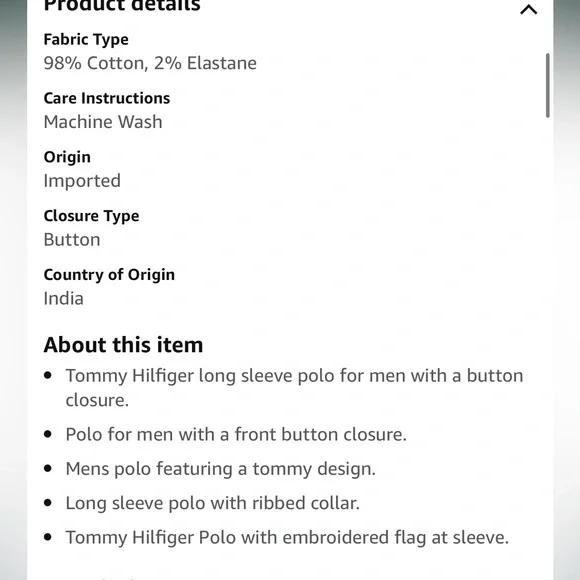Select the Button closure value
Viewport: 580px width, 580px height.
coord(72,240)
